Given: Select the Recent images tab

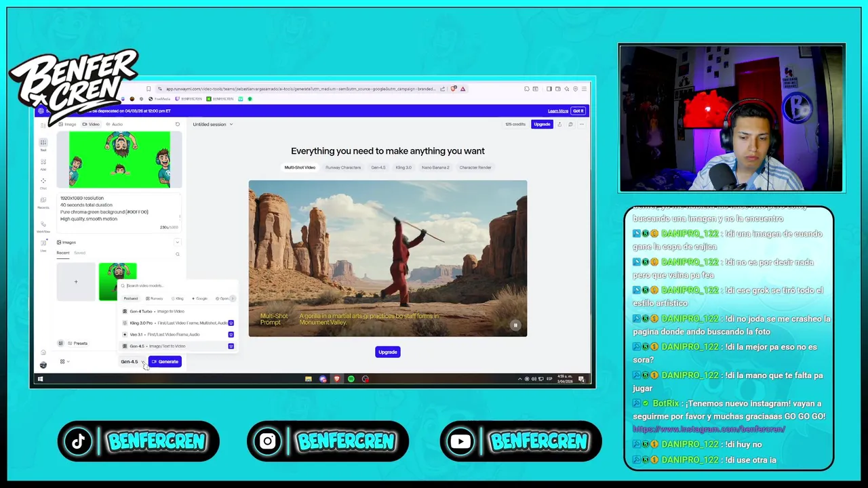Looking at the screenshot, I should 62,253.
